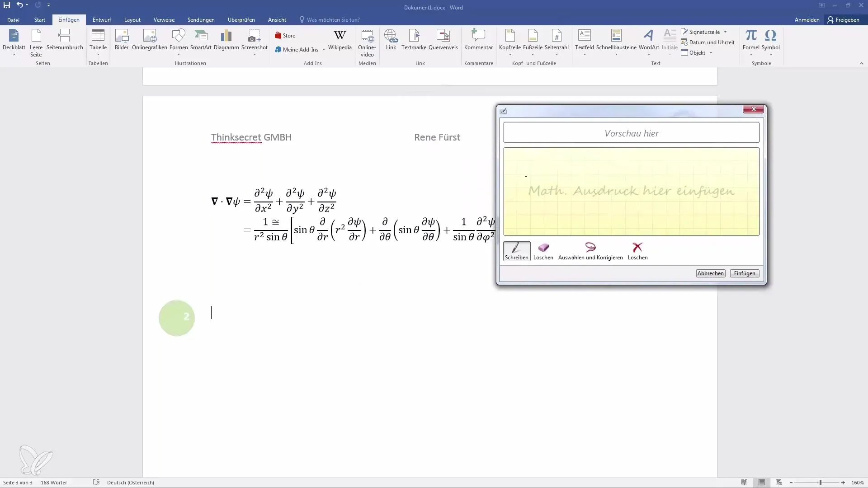This screenshot has height=488, width=868.
Task: Open the Schnellbausteine quick parts
Action: (x=616, y=42)
